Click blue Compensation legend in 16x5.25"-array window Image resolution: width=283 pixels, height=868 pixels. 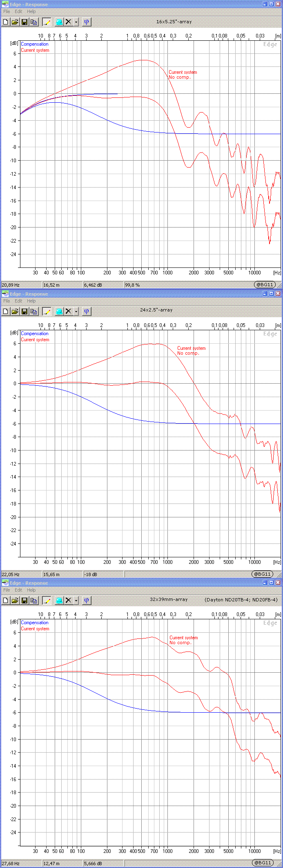tap(35, 44)
